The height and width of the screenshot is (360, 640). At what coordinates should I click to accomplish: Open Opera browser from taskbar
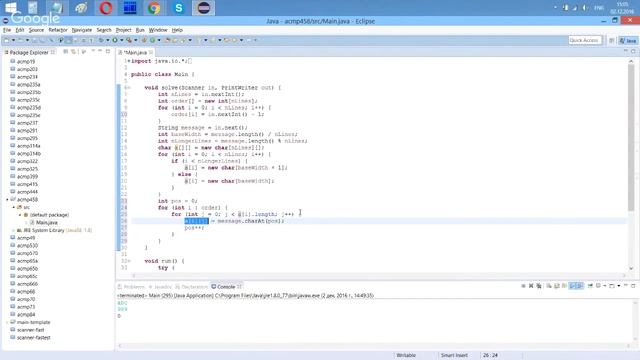pyautogui.click(x=106, y=8)
